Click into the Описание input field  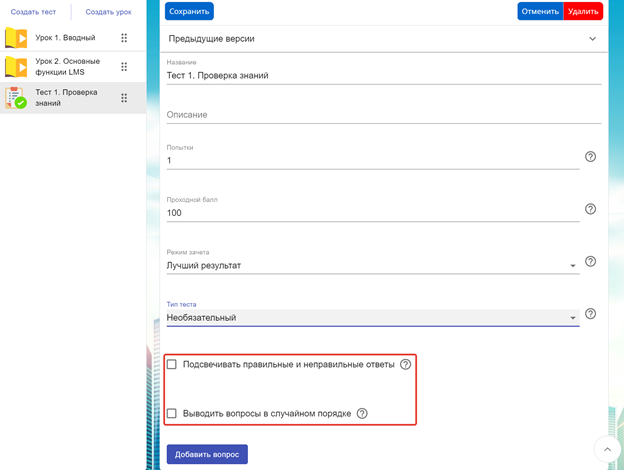pyautogui.click(x=384, y=115)
